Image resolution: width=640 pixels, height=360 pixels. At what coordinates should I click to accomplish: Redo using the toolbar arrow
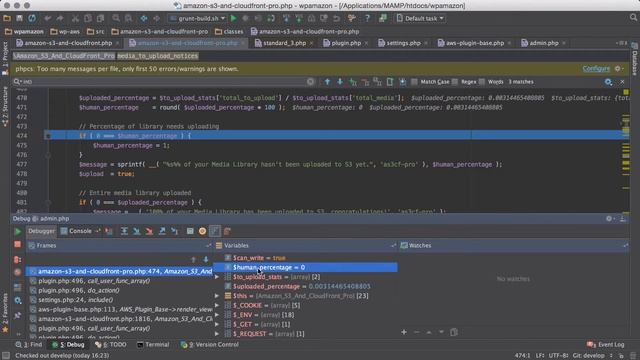click(60, 18)
